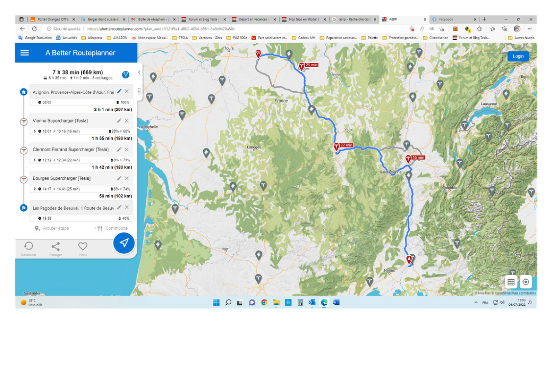
Task: Go back in the browser
Action: point(23,29)
